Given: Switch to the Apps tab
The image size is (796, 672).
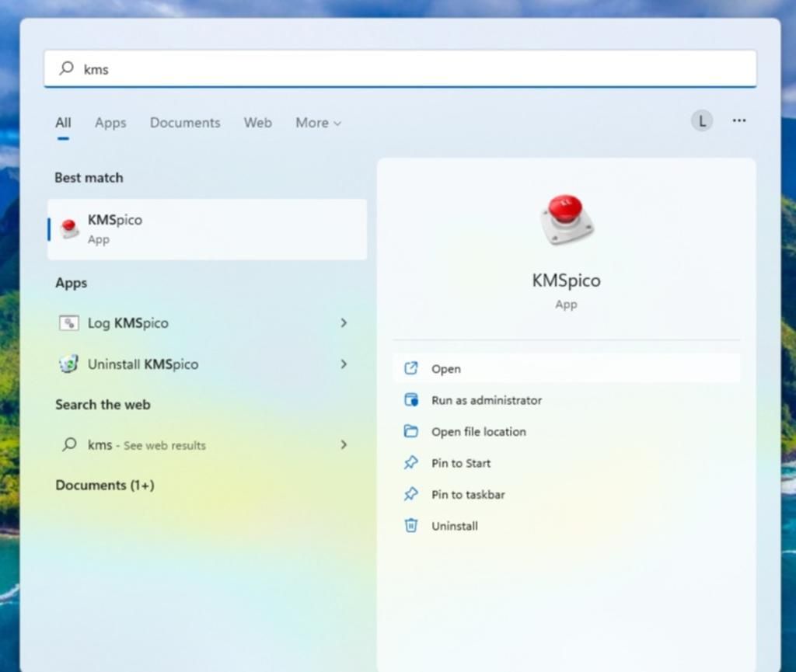Looking at the screenshot, I should tap(110, 123).
